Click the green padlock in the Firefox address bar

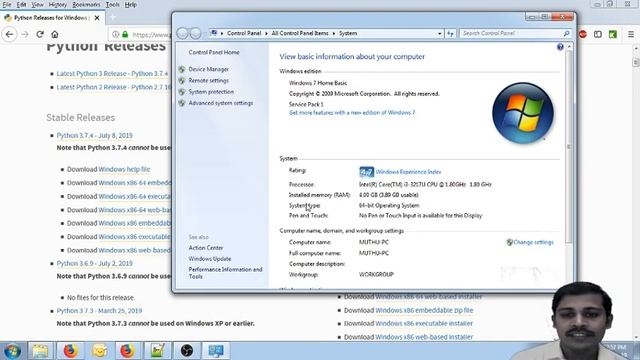point(125,34)
